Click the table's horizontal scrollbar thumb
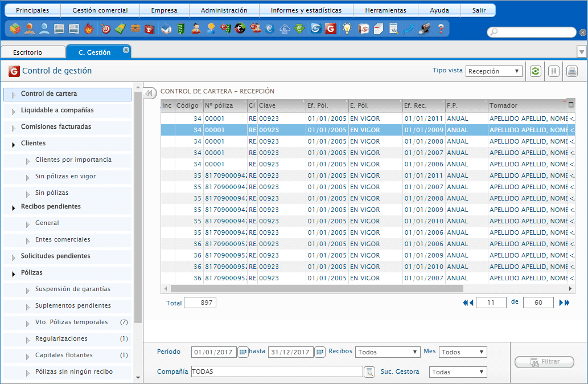The image size is (588, 384). pos(317,289)
